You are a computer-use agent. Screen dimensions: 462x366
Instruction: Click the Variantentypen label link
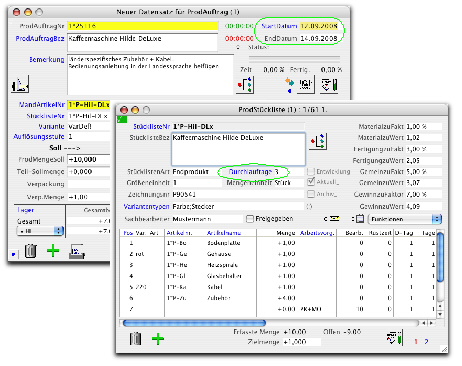point(146,206)
